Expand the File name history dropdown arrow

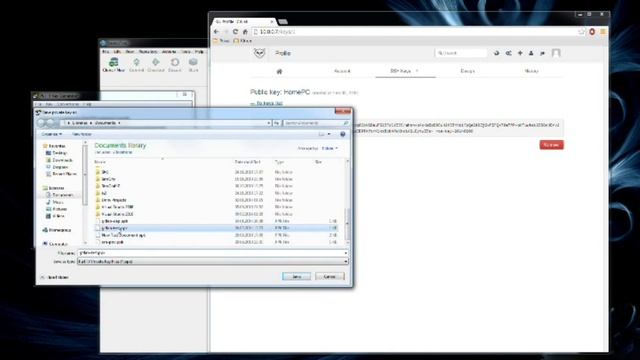(346, 253)
